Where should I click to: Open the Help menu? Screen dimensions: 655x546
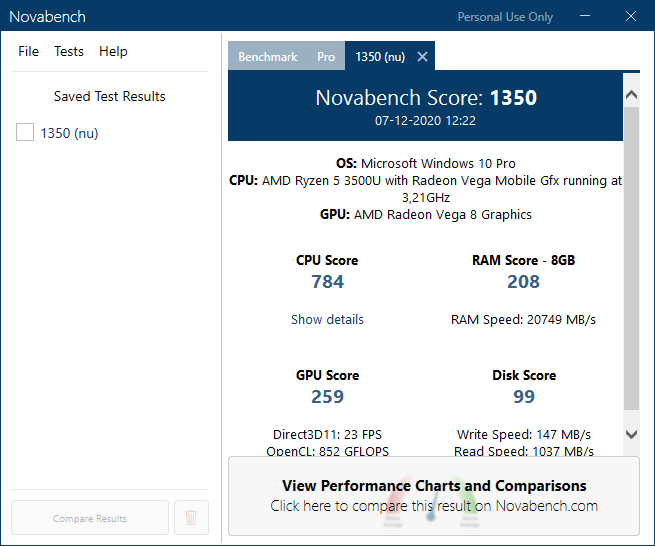point(113,51)
